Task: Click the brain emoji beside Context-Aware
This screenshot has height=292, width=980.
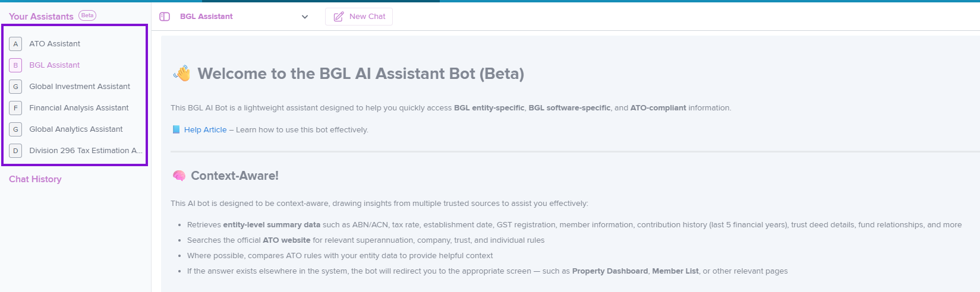Action: [179, 176]
